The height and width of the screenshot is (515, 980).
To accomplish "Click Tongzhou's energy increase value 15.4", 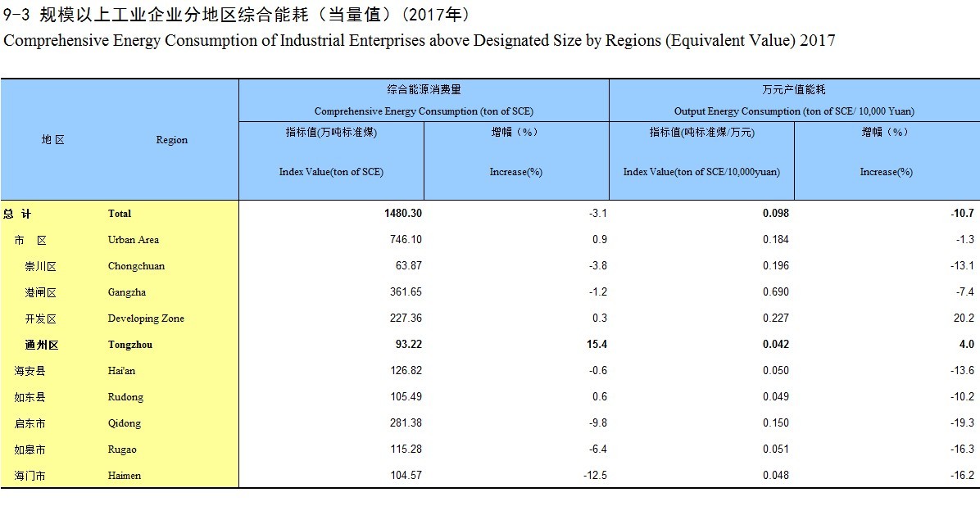I will (x=597, y=345).
